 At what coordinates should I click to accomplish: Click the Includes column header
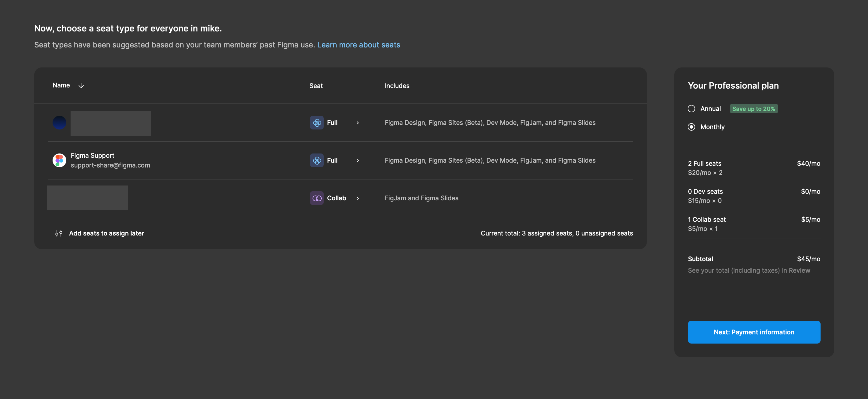tap(397, 85)
